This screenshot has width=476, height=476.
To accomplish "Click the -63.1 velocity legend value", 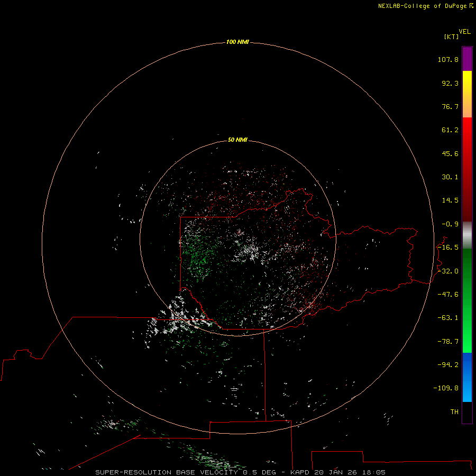I will pos(448,318).
